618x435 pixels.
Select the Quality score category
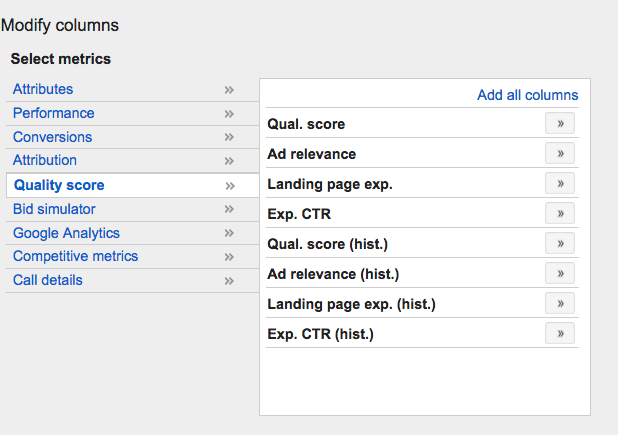[59, 185]
